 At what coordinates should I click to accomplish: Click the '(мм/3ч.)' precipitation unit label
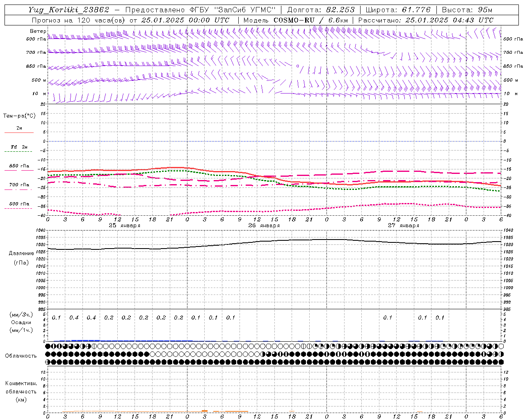(21, 315)
